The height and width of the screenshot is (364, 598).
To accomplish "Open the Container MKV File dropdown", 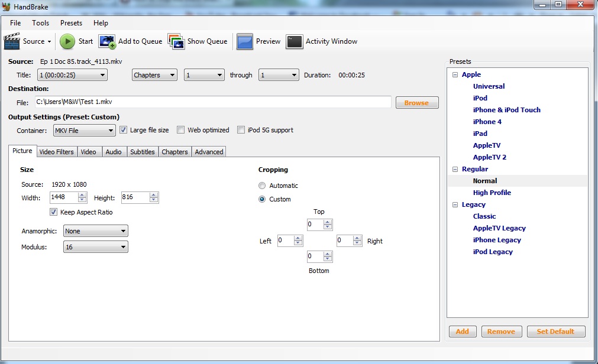I will coord(84,131).
